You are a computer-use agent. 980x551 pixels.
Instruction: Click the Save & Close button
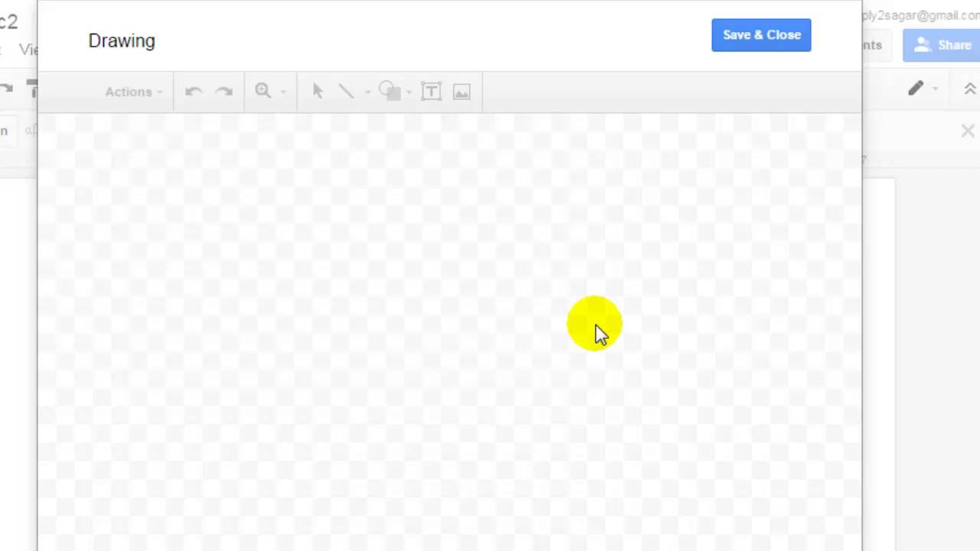click(x=761, y=34)
